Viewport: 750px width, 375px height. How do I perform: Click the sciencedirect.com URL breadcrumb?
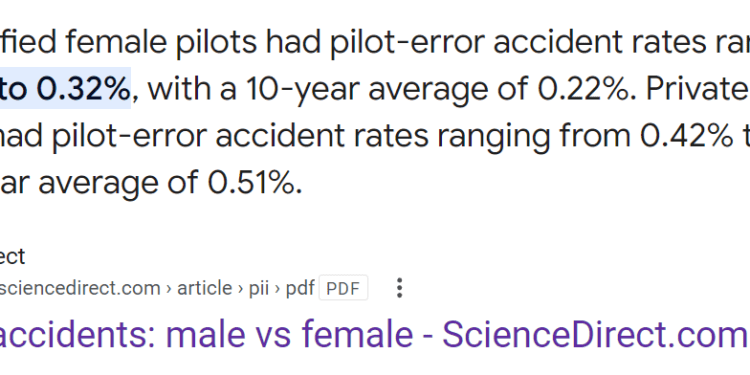pos(80,288)
